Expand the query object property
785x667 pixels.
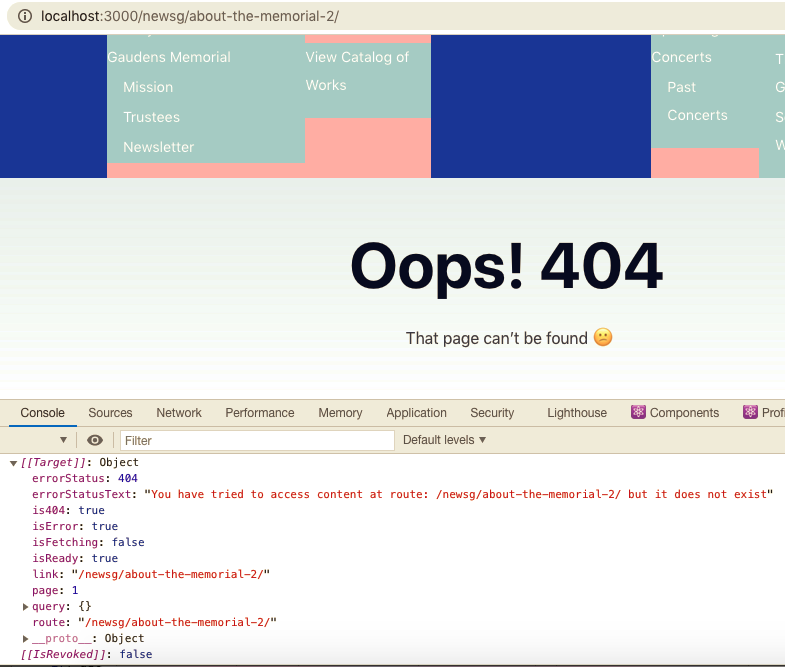(26, 607)
